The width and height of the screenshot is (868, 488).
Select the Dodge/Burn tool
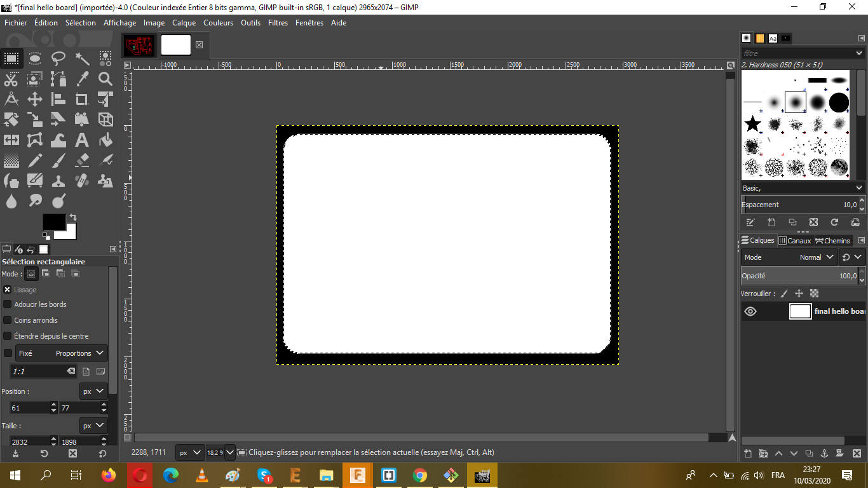pyautogui.click(x=58, y=201)
